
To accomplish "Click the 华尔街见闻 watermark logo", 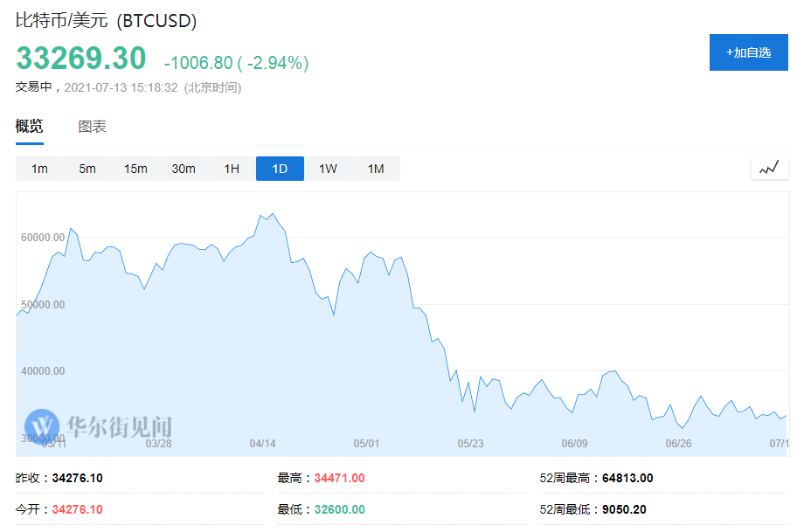I will click(x=98, y=426).
